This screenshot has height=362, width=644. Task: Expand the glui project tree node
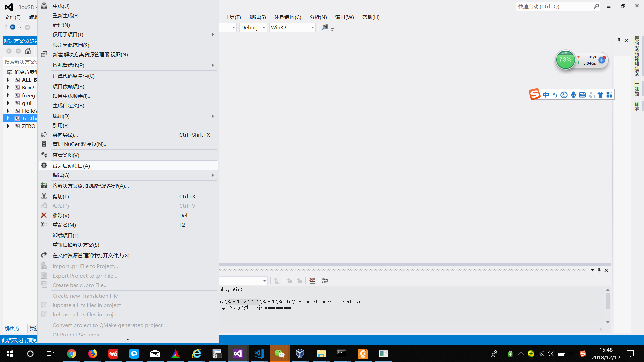point(8,103)
